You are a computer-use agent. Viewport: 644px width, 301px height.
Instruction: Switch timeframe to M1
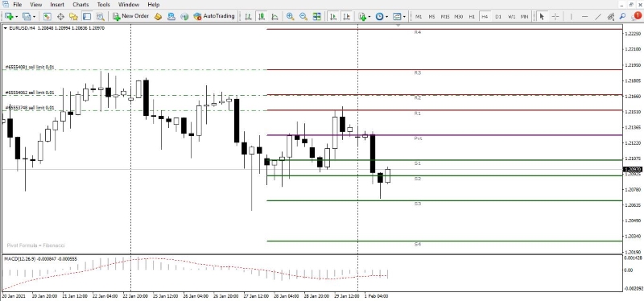419,16
